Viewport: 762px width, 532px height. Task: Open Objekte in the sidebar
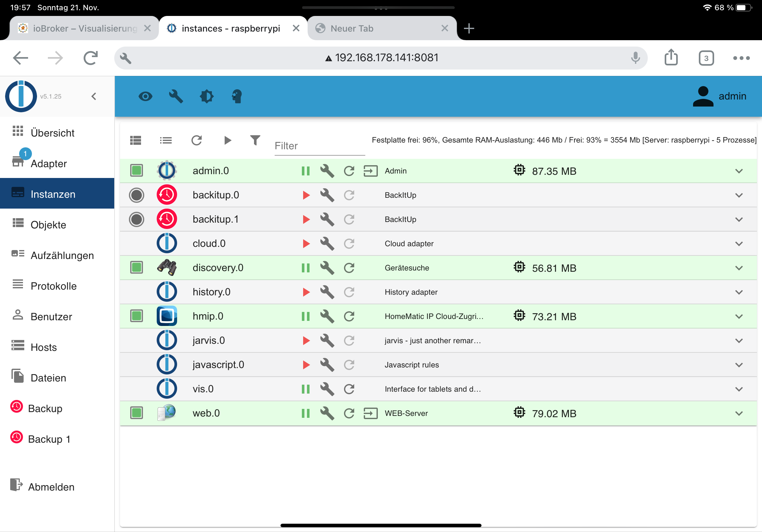(x=49, y=225)
